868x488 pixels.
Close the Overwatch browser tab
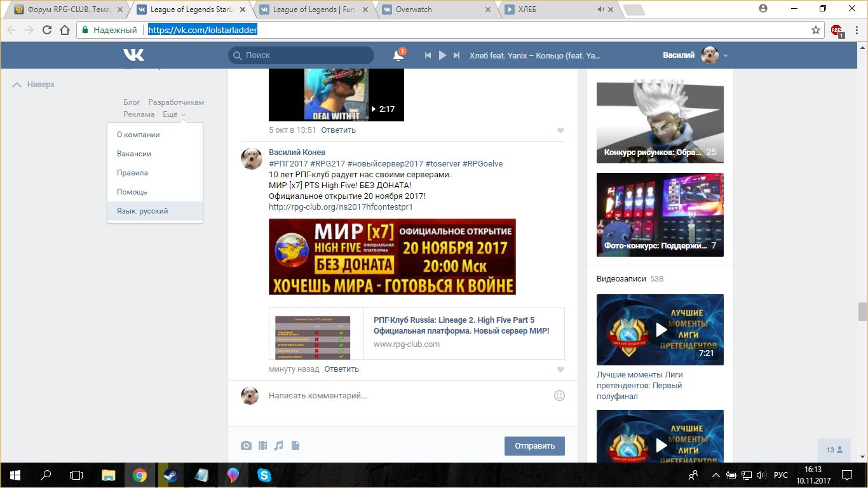[x=488, y=10]
